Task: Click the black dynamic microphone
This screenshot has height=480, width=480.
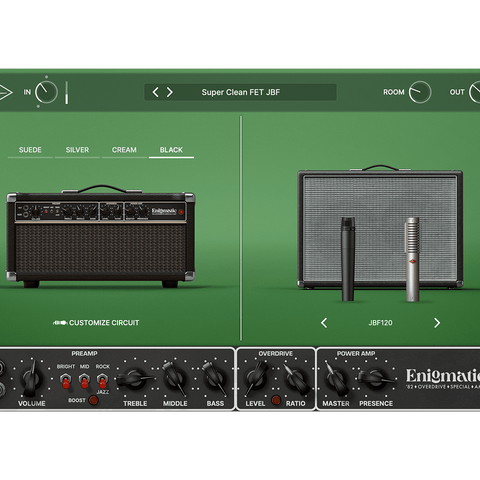Action: point(348,259)
